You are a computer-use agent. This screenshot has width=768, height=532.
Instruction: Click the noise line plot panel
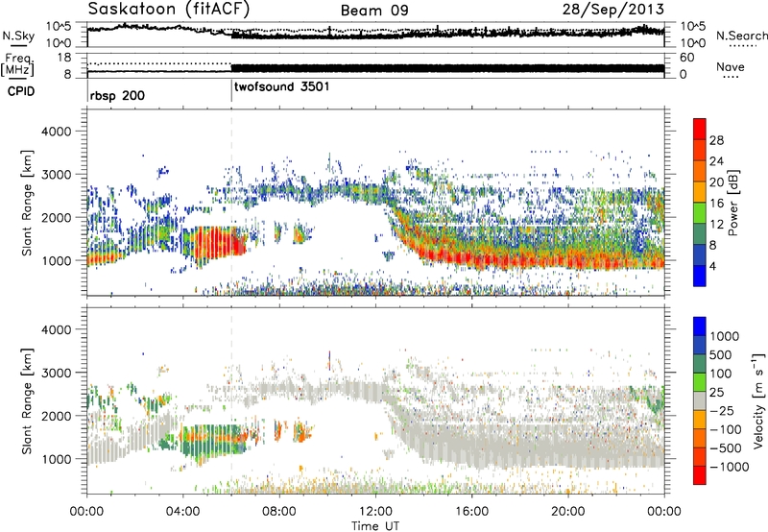tap(375, 35)
